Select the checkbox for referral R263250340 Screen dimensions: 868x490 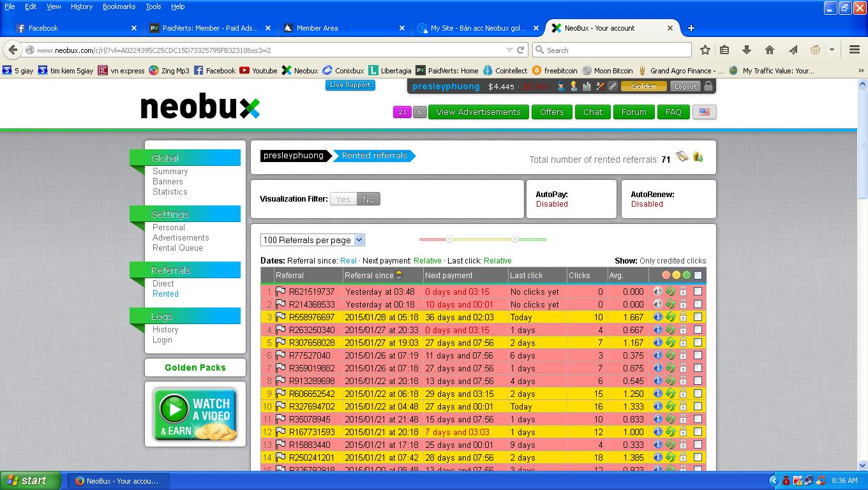pyautogui.click(x=698, y=330)
